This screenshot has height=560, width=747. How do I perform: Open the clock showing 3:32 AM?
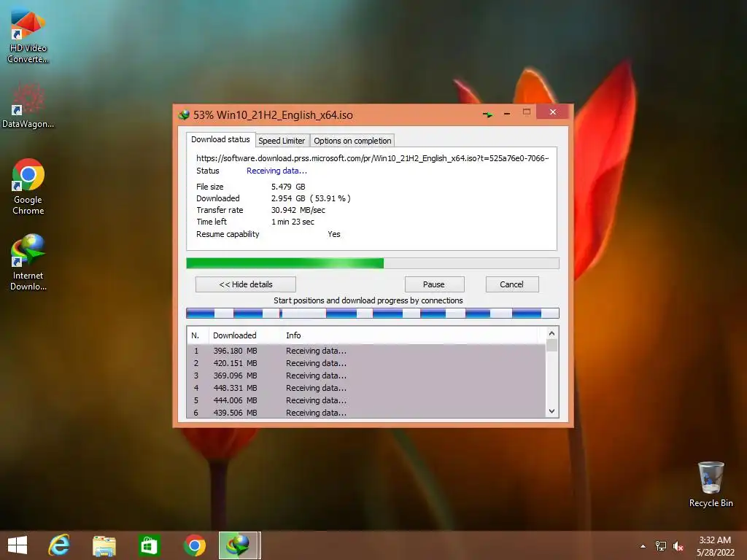pyautogui.click(x=715, y=546)
